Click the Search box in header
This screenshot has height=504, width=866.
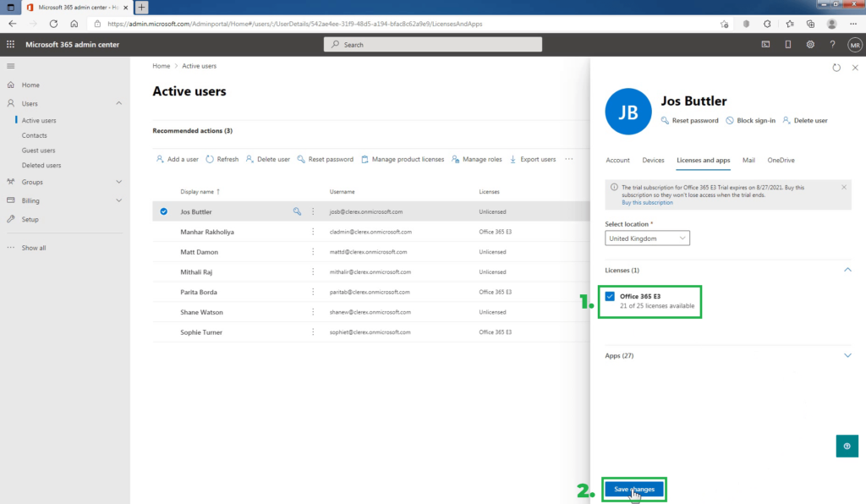pyautogui.click(x=432, y=45)
